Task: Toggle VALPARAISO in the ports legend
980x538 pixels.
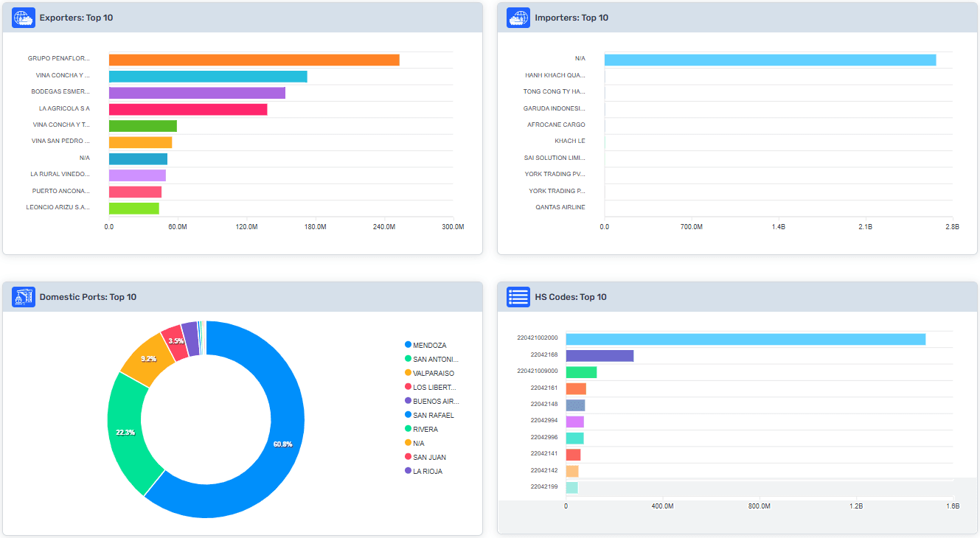Action: [x=433, y=373]
